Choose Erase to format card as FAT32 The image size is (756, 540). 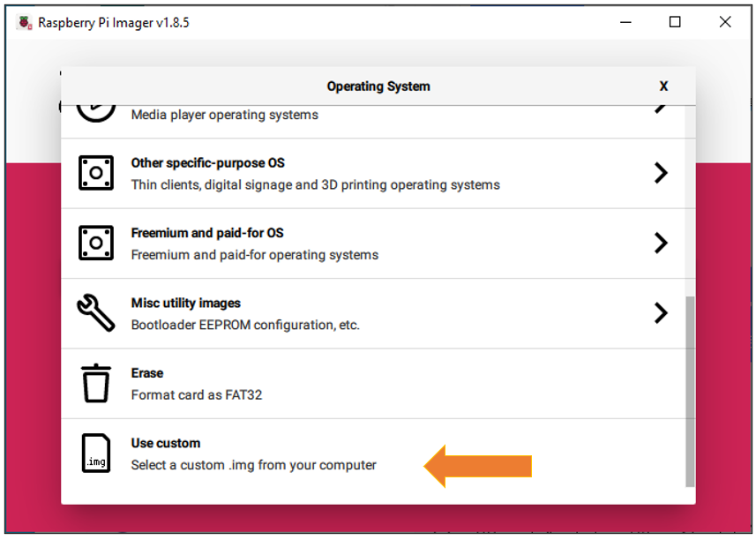pos(372,384)
